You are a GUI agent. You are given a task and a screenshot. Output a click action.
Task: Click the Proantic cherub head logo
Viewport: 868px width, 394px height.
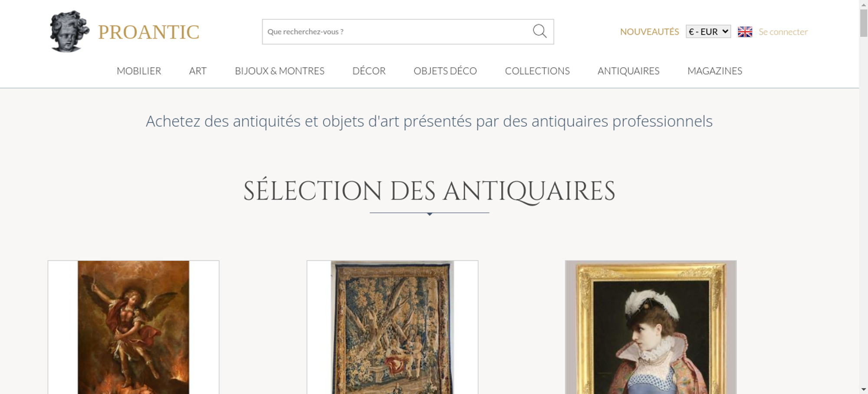(69, 32)
